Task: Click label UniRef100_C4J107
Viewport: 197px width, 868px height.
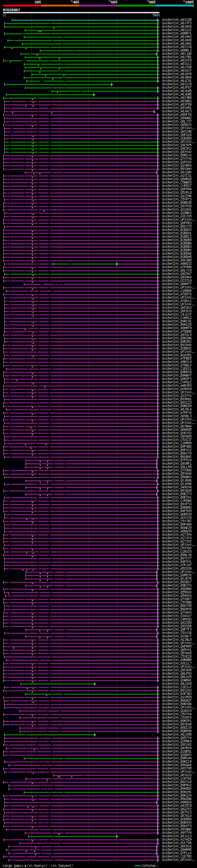Action: (177, 314)
